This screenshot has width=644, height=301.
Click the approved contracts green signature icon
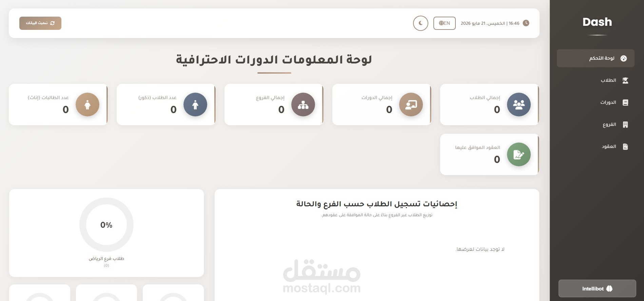[x=519, y=154]
